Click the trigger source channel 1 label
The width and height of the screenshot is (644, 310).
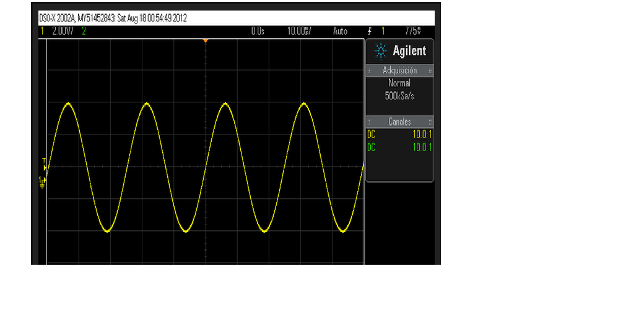tap(383, 31)
